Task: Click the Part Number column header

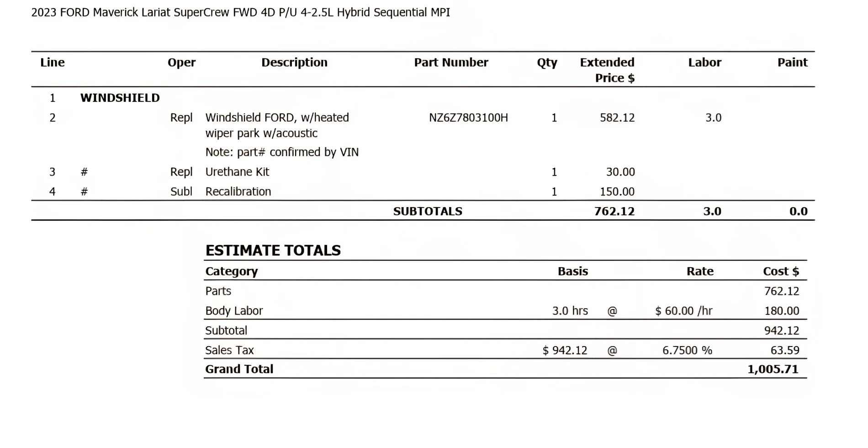Action: [x=451, y=62]
